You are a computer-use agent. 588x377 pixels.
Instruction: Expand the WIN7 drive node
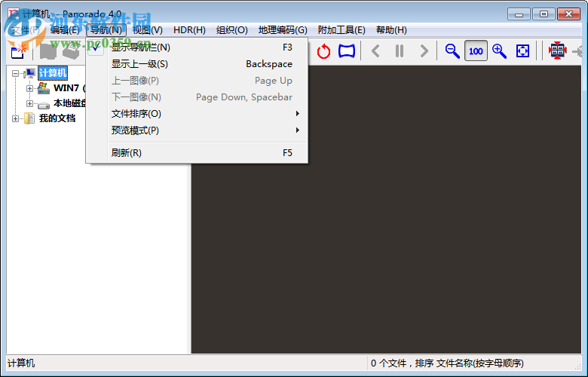click(29, 88)
